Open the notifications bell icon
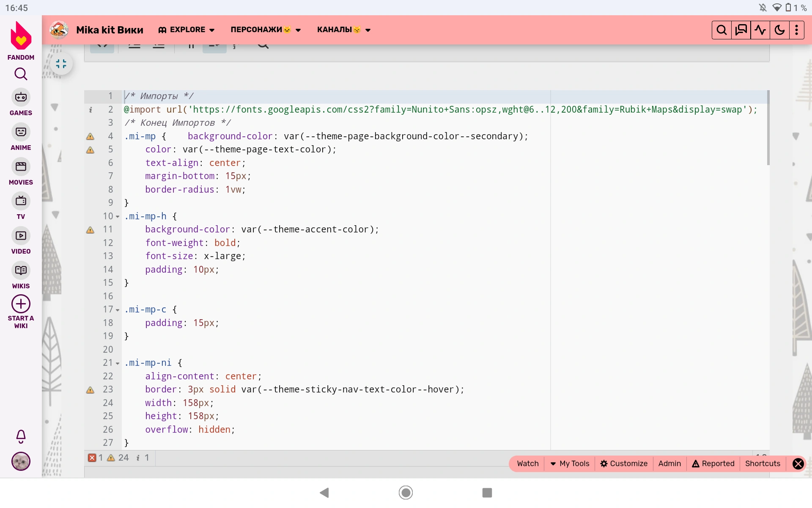This screenshot has height=508, width=812. coord(21,436)
